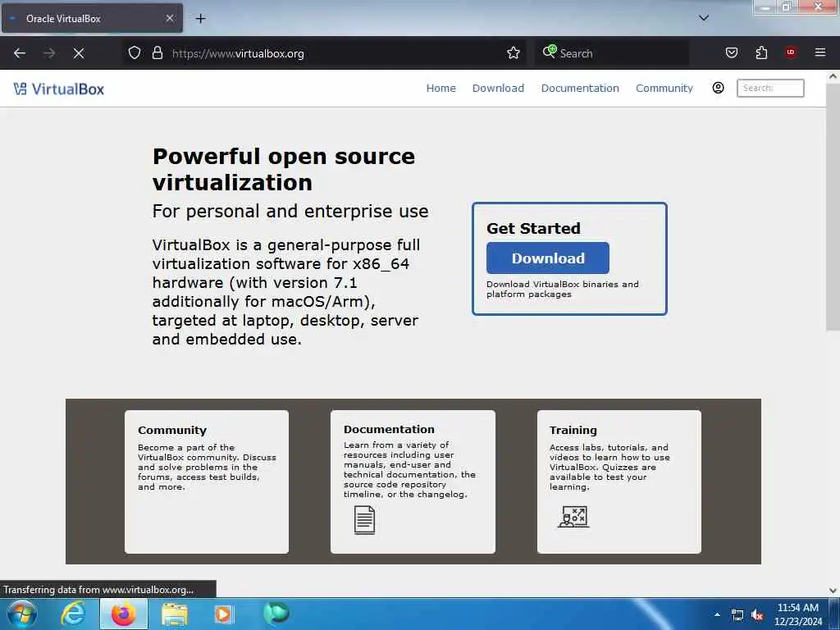
Task: Open Windows Explorer folder in taskbar
Action: click(175, 614)
